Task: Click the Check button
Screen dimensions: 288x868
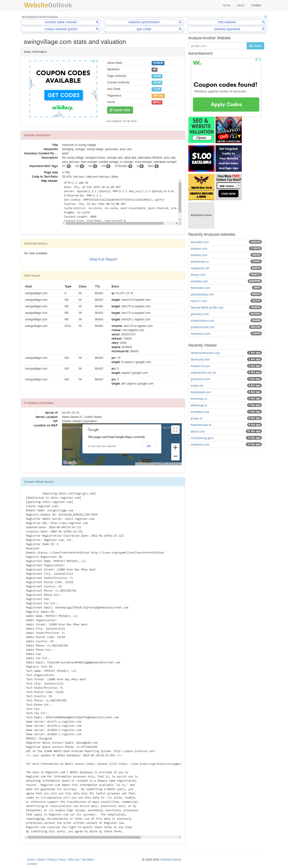Action: 255,46
